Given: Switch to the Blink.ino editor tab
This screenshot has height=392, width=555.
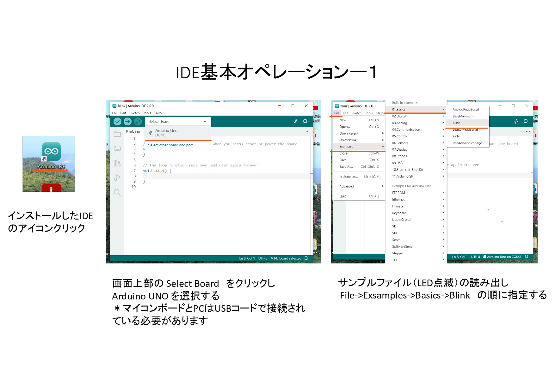Looking at the screenshot, I should (133, 132).
